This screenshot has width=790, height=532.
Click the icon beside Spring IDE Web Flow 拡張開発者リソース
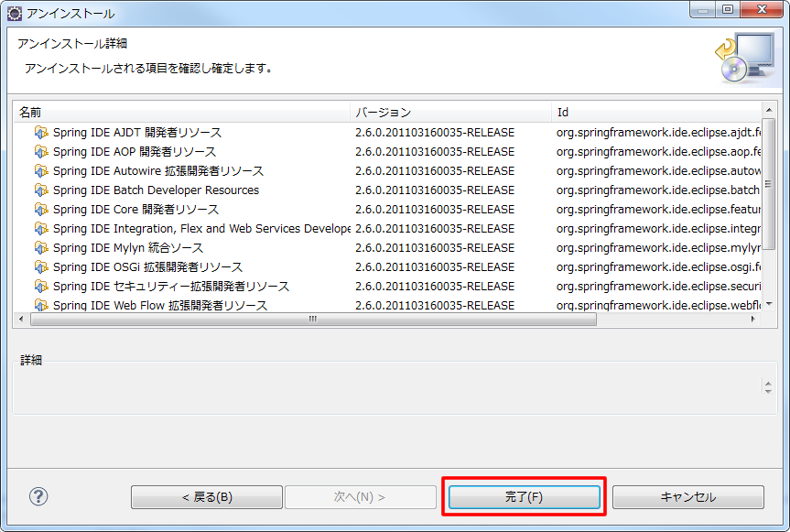(x=41, y=305)
